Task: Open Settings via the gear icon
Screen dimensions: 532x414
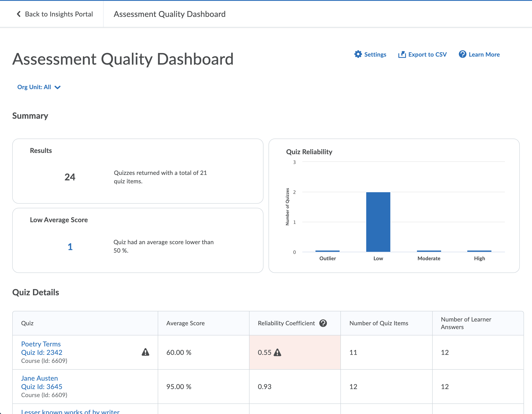Action: click(358, 54)
